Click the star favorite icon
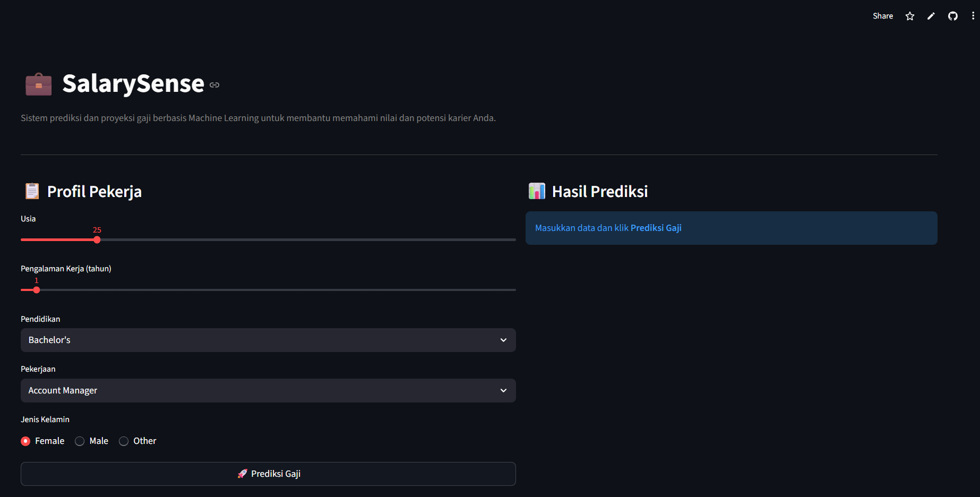 tap(910, 16)
